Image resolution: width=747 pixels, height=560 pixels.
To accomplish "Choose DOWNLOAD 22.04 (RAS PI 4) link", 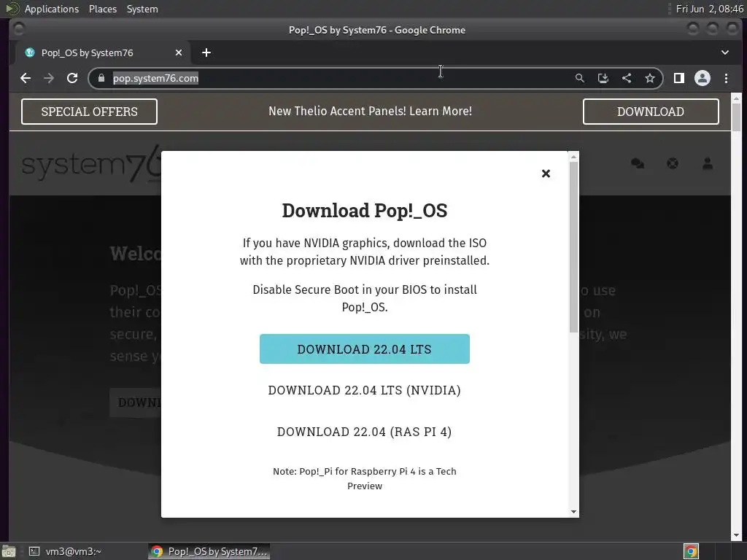I will [365, 432].
